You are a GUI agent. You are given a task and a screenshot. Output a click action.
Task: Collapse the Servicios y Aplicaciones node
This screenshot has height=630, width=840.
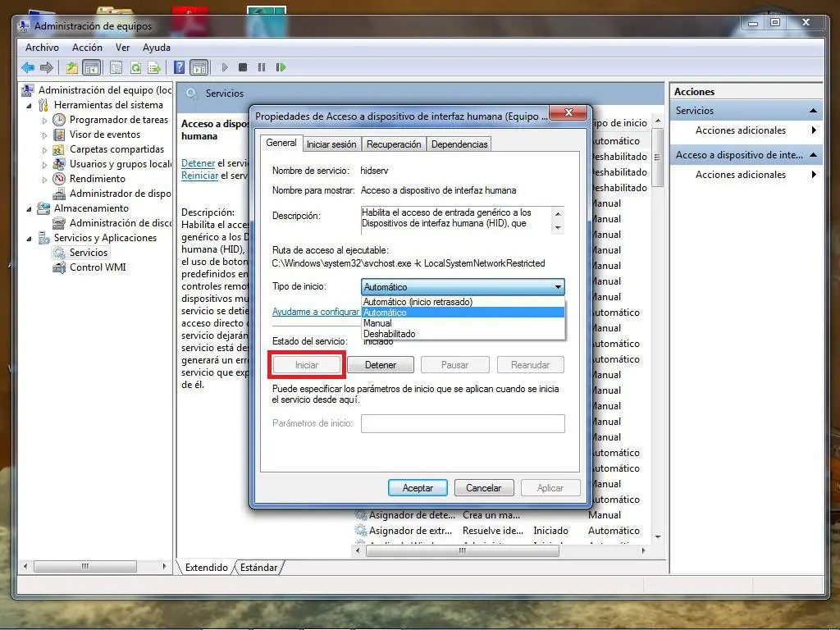click(x=29, y=239)
